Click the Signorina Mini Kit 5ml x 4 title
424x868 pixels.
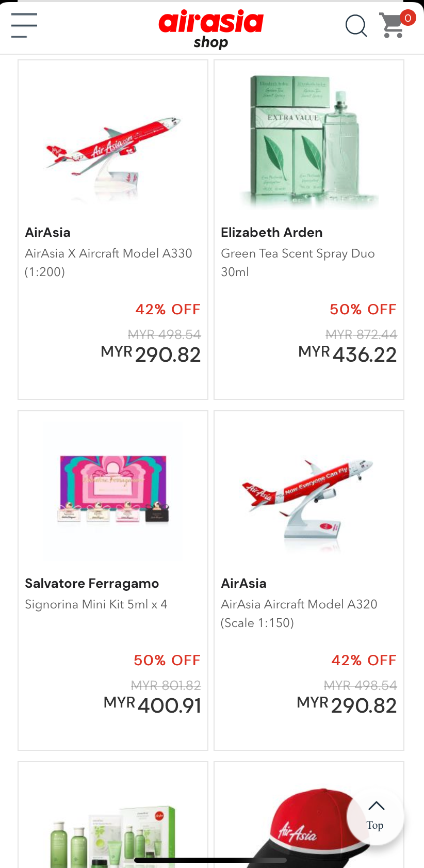(x=96, y=604)
